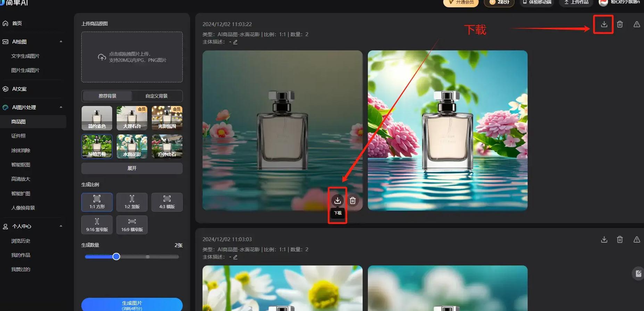This screenshot has width=644, height=311.
Task: Choose 水面花影 background
Action: pos(132,146)
